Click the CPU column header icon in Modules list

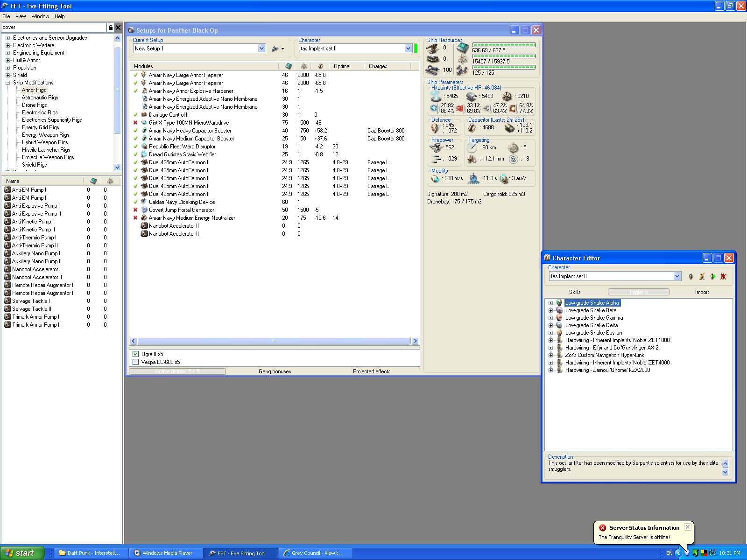(x=288, y=66)
